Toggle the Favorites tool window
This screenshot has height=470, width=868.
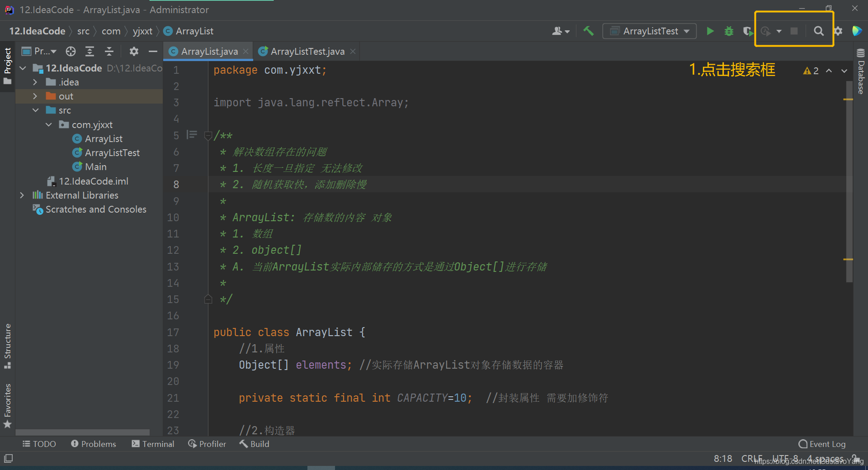(x=7, y=406)
